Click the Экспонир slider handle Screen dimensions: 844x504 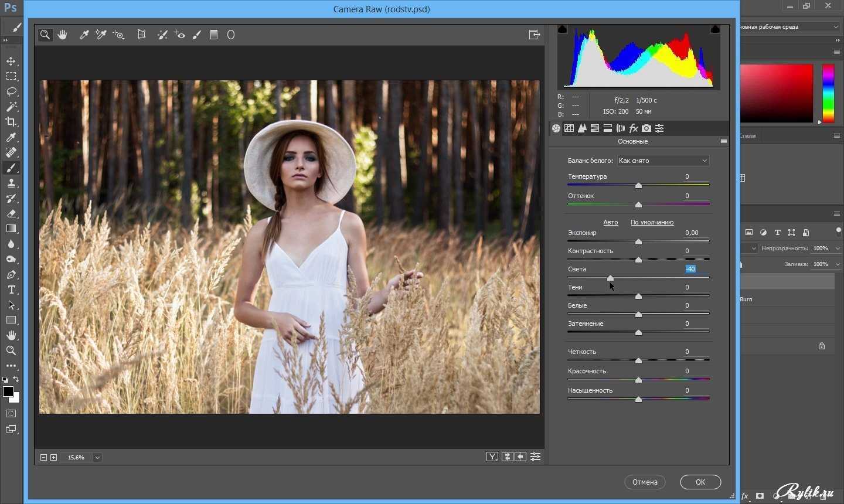pyautogui.click(x=638, y=241)
